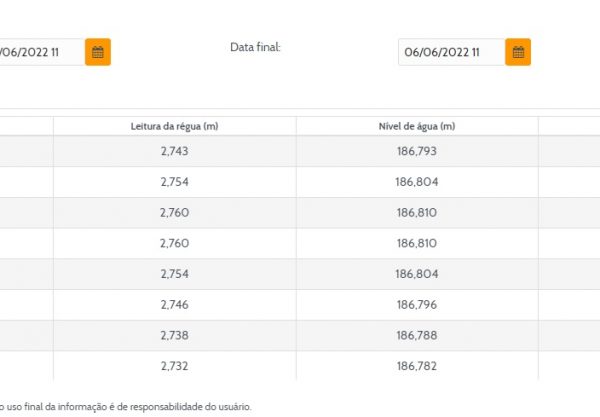Open the start date calendar picker icon
This screenshot has width=600, height=417.
click(98, 52)
